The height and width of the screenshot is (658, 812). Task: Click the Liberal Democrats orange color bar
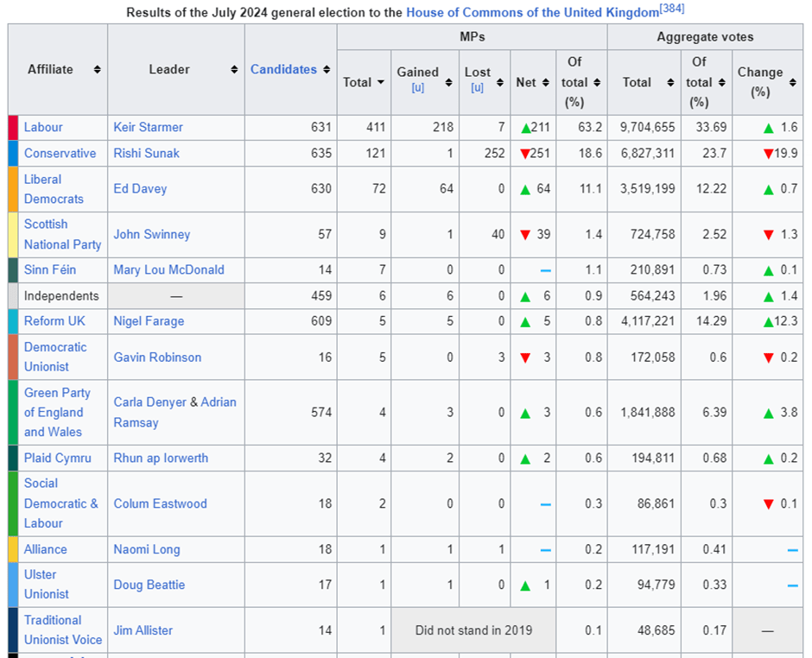(x=13, y=188)
